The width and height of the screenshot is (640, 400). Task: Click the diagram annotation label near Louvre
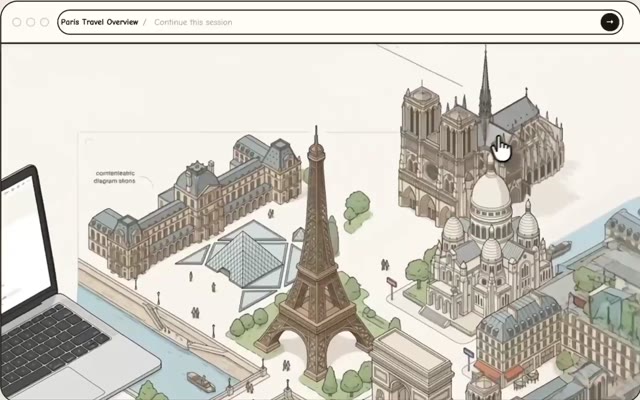(x=114, y=176)
